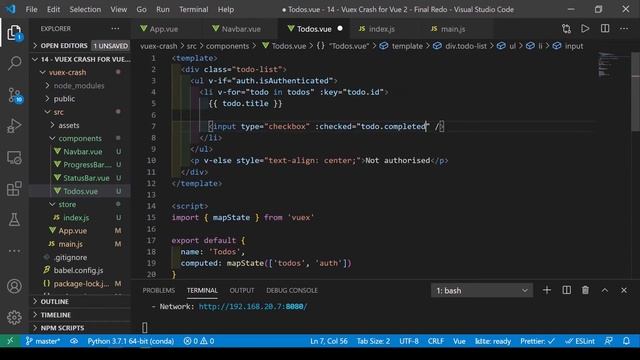
Task: Open the network URL link in terminal
Action: (x=253, y=306)
